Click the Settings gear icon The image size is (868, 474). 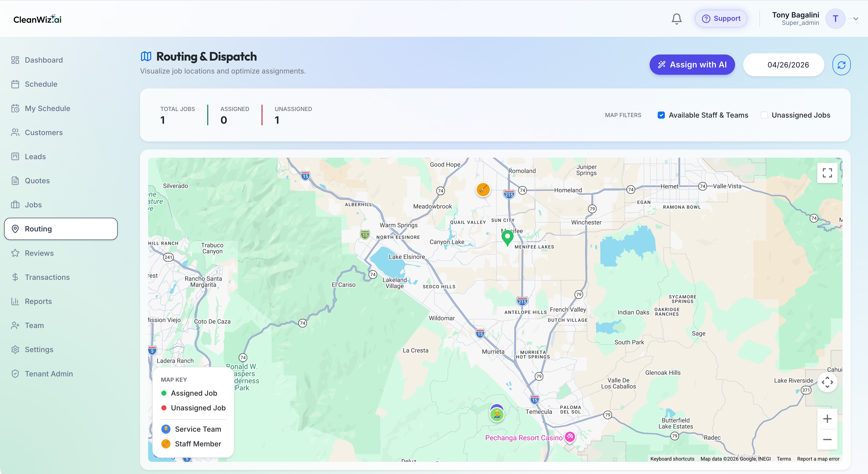(15, 350)
